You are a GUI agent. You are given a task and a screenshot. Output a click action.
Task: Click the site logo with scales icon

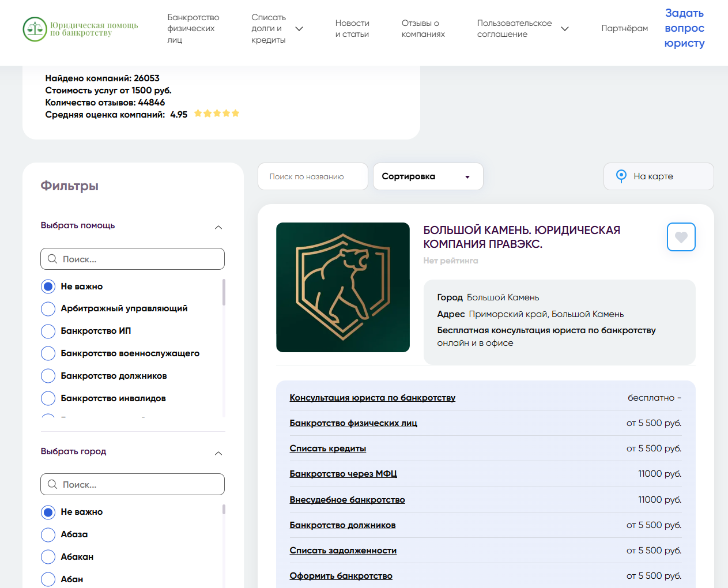(x=81, y=29)
